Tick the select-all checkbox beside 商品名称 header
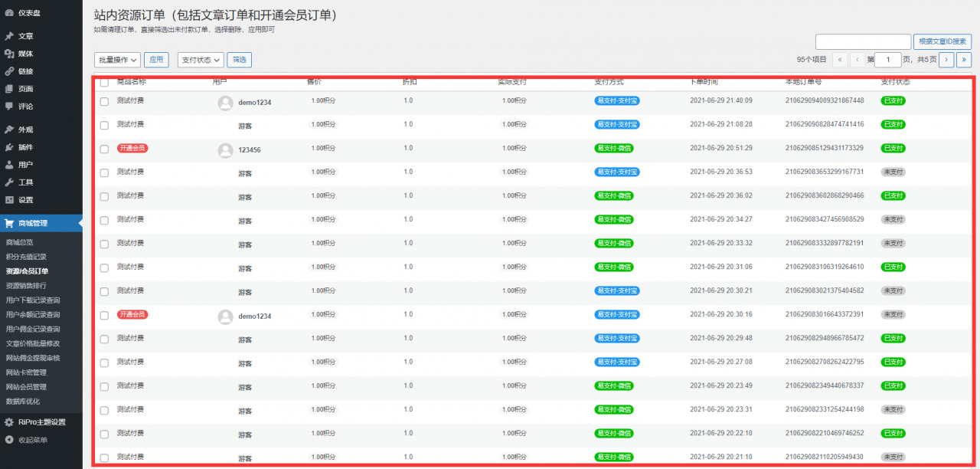980x469 pixels. (104, 82)
